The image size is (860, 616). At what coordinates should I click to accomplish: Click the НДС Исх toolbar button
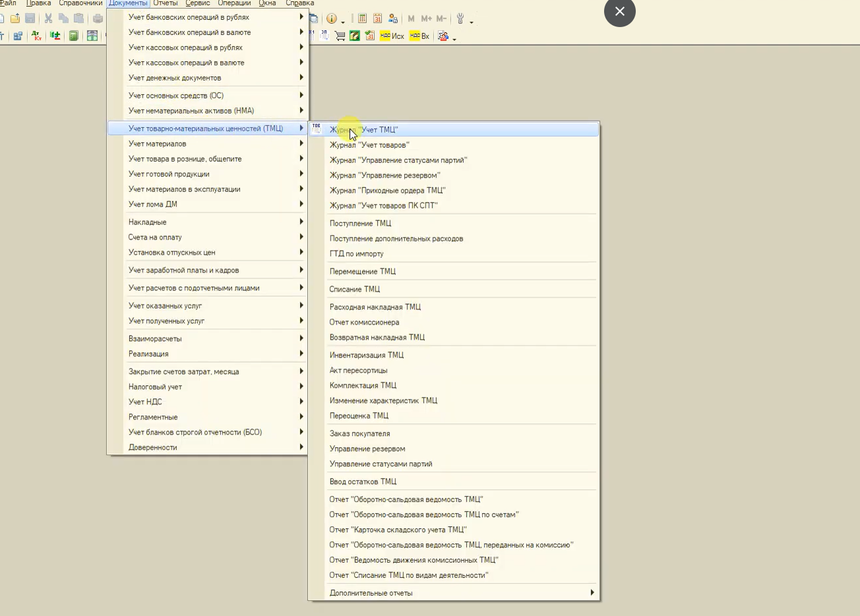pyautogui.click(x=392, y=36)
